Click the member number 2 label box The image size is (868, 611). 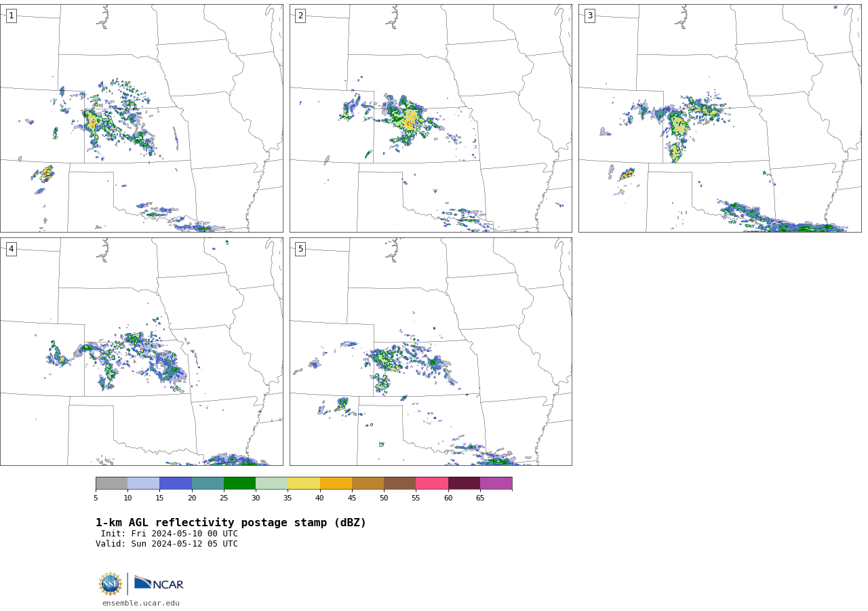pyautogui.click(x=300, y=16)
